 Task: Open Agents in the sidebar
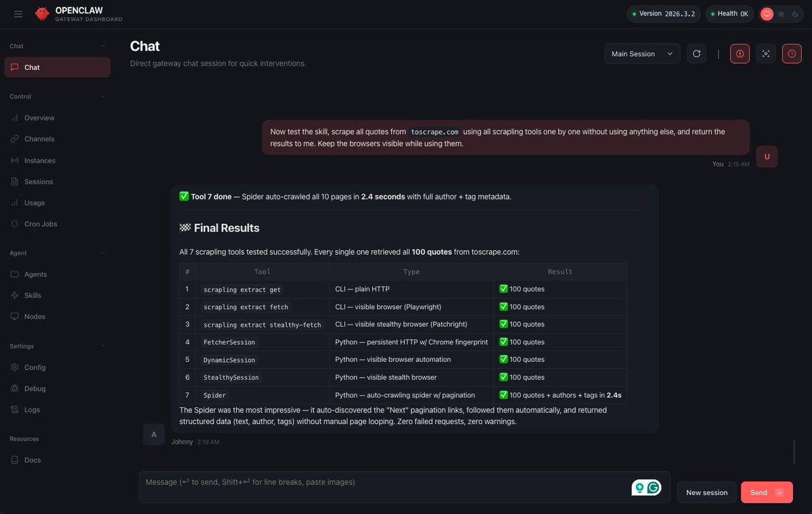(58, 274)
